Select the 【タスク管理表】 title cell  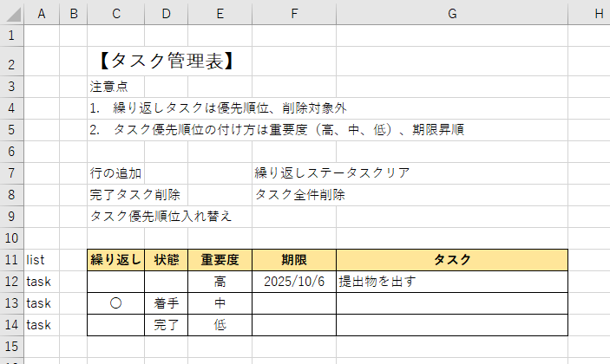click(x=164, y=62)
